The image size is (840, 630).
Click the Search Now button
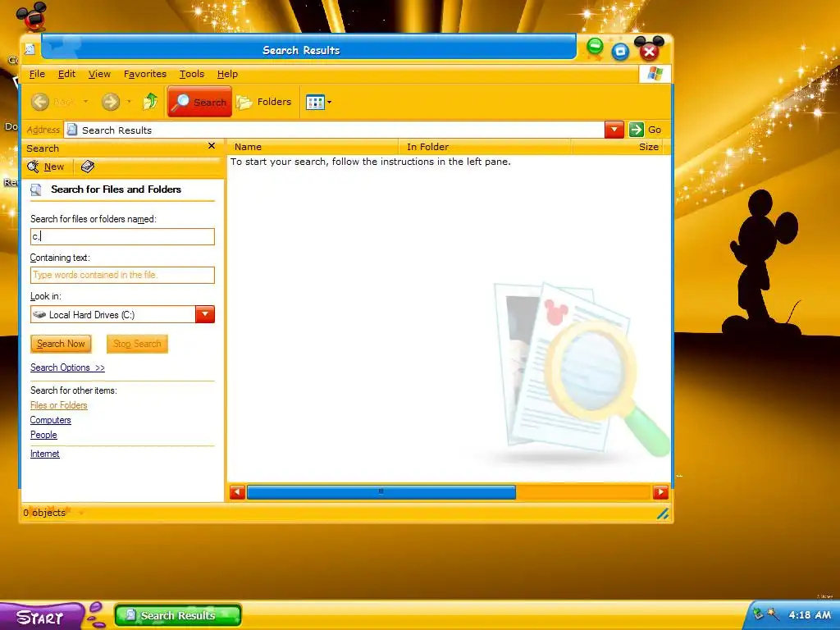[61, 344]
